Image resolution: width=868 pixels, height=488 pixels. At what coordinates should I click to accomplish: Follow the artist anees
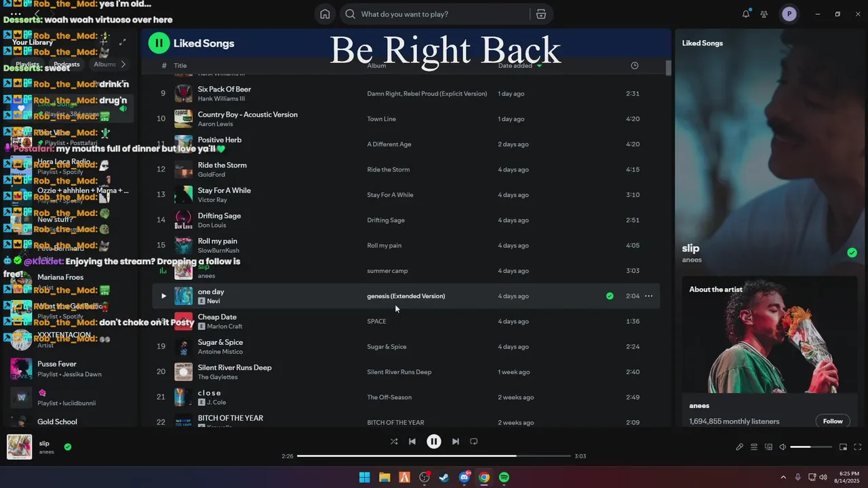click(x=833, y=421)
